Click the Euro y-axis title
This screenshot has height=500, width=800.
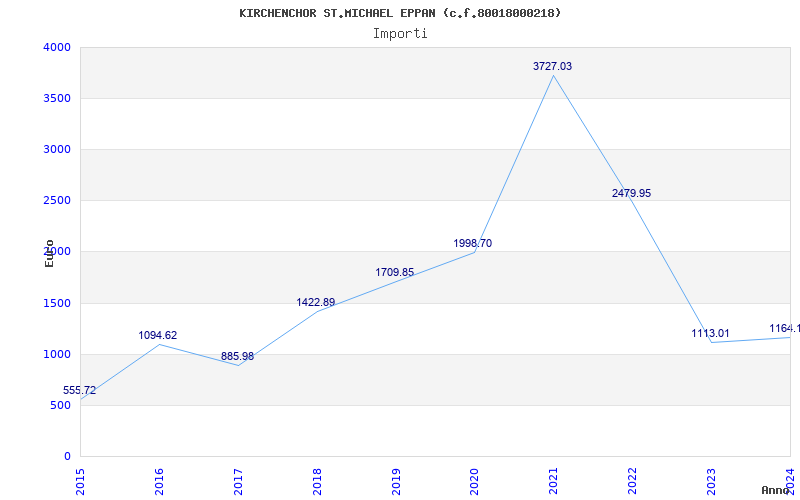pyautogui.click(x=49, y=253)
